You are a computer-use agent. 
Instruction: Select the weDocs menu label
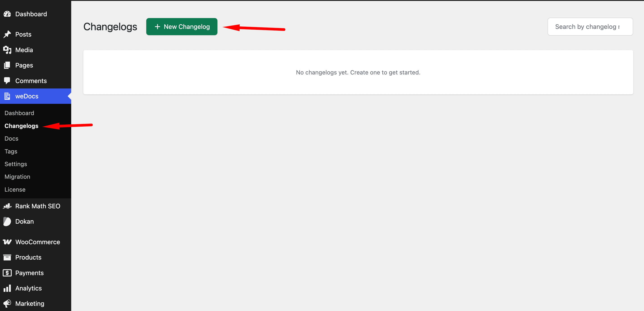(x=27, y=96)
